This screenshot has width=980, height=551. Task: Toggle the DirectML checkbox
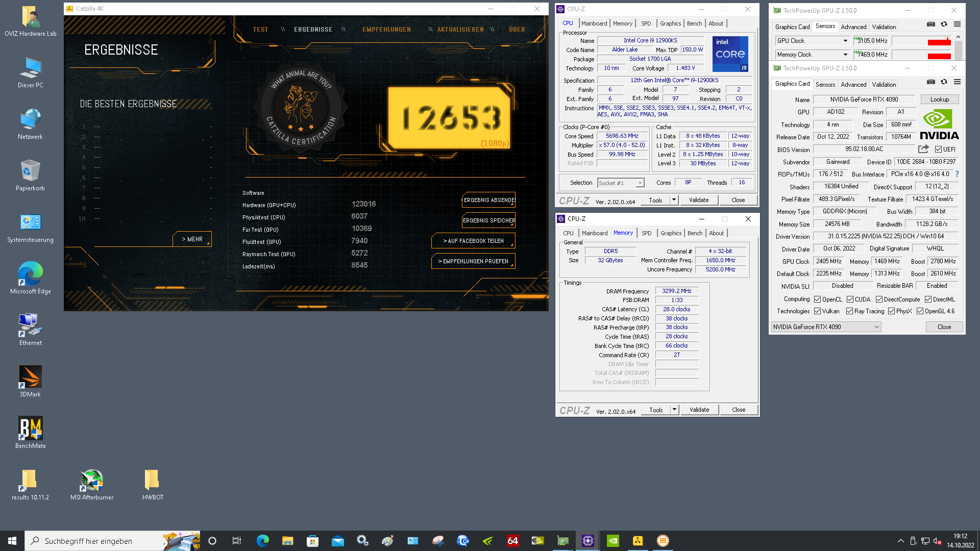pos(928,299)
